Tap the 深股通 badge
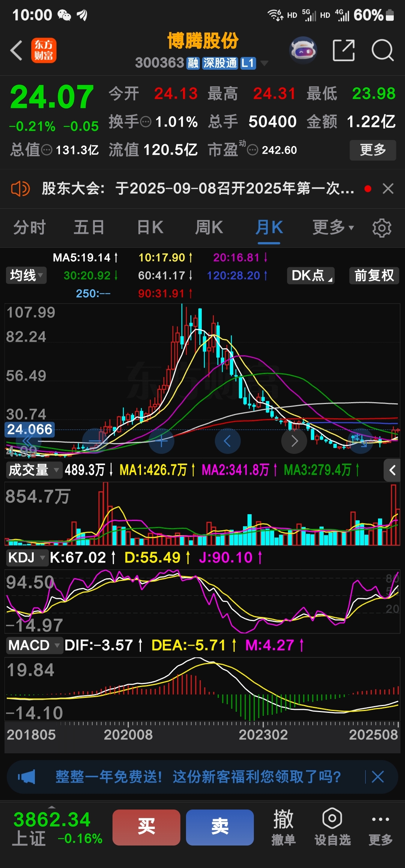This screenshot has width=405, height=868. (220, 63)
